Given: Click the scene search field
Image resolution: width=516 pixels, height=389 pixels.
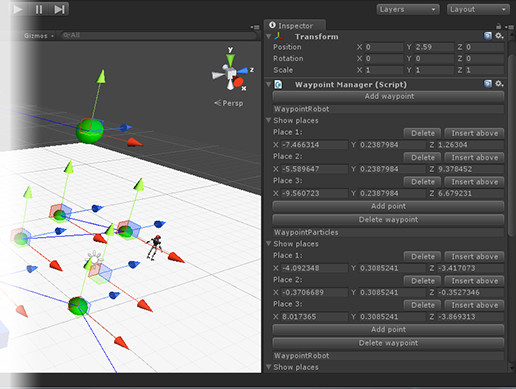Looking at the screenshot, I should pos(158,35).
